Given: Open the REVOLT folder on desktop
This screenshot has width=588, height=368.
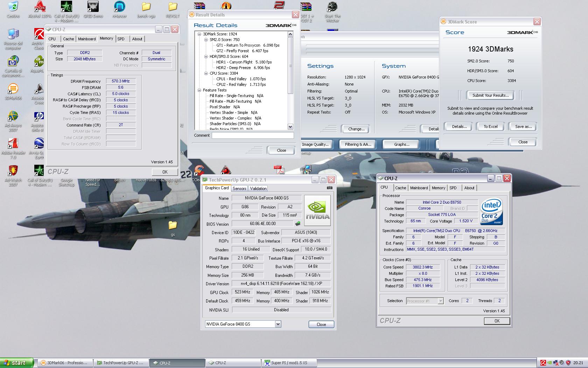Looking at the screenshot, I should 173,9.
